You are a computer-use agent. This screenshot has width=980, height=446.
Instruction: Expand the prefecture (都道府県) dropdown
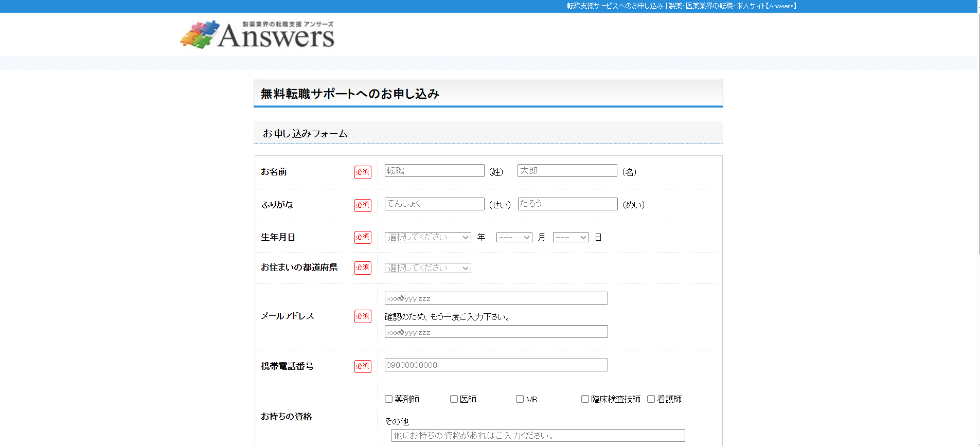(x=427, y=268)
